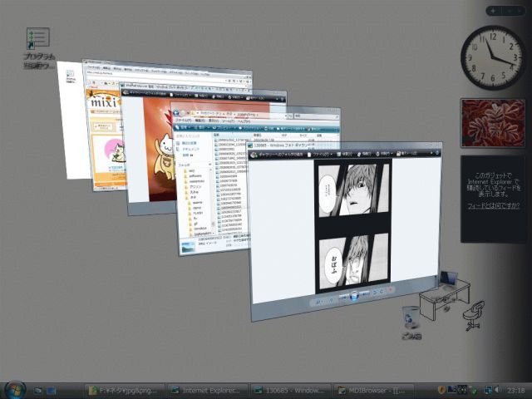Click the preview thumbnail in the Explorer details pane
The image size is (532, 399).
188,247
